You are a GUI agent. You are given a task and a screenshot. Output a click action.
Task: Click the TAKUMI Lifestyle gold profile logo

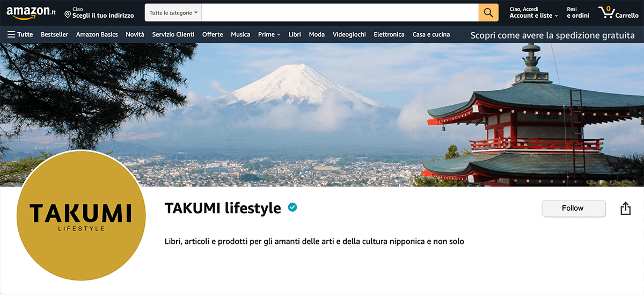(81, 215)
